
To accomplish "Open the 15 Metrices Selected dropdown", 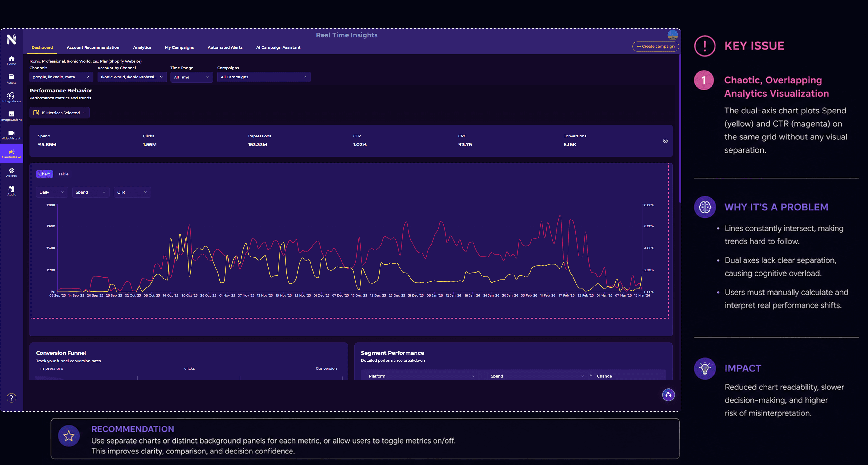I will click(60, 113).
